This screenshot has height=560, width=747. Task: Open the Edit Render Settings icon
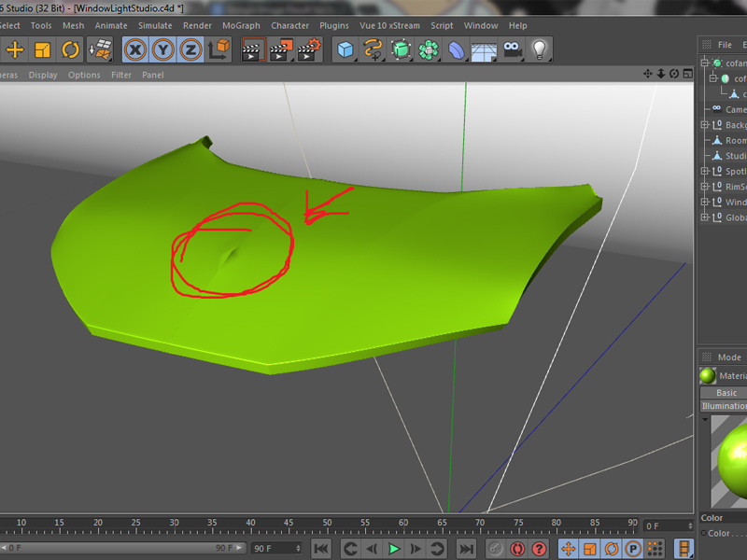point(309,49)
